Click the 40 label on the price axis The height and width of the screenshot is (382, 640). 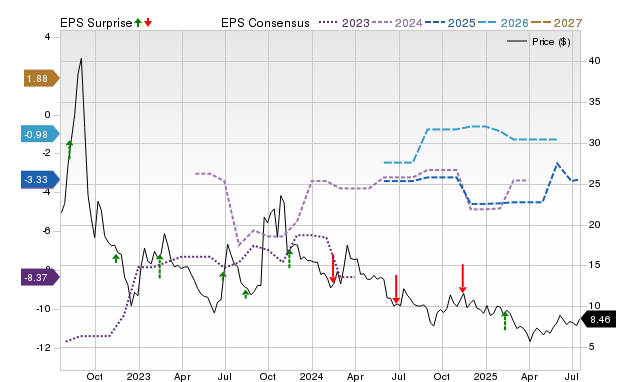[594, 61]
